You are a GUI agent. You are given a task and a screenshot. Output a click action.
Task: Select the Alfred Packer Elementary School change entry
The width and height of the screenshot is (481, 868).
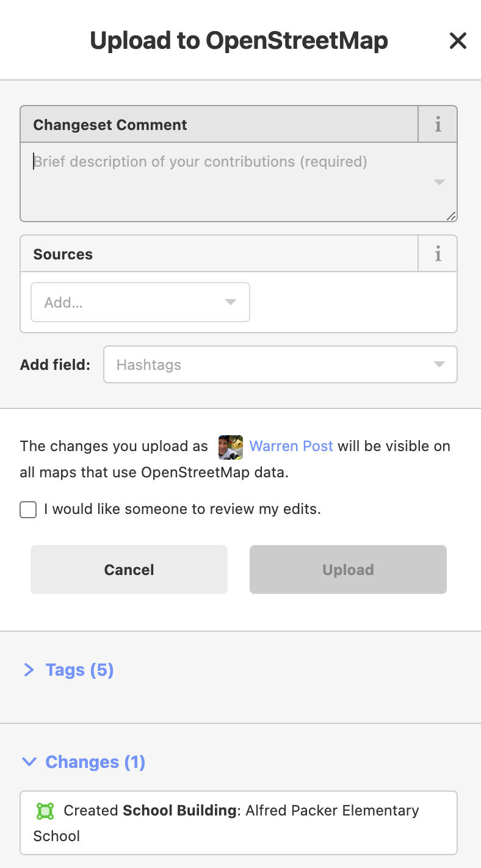pyautogui.click(x=239, y=823)
